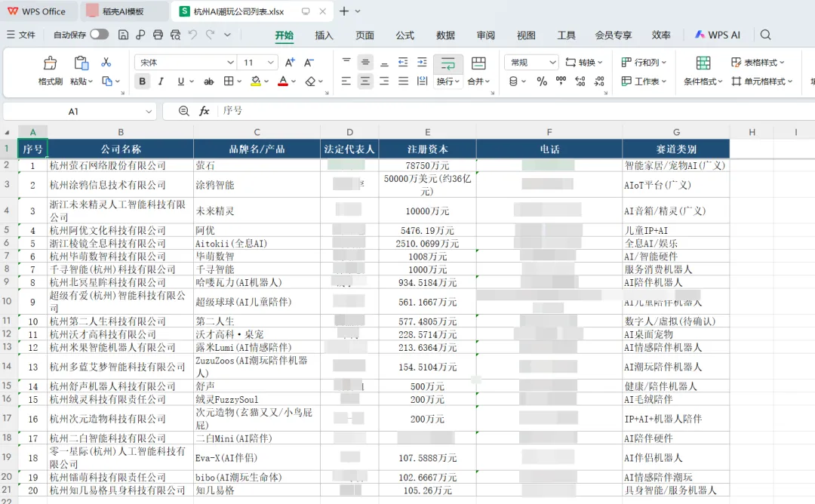Click the 工作表 worksheet button
This screenshot has width=815, height=504.
(644, 81)
